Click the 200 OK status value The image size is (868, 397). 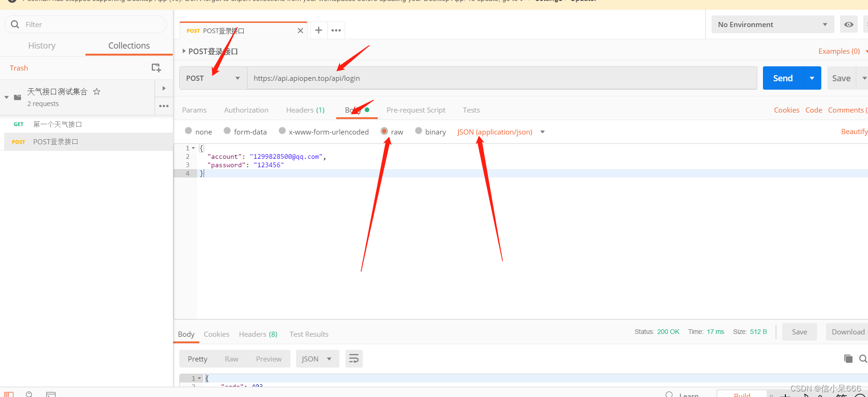point(668,332)
